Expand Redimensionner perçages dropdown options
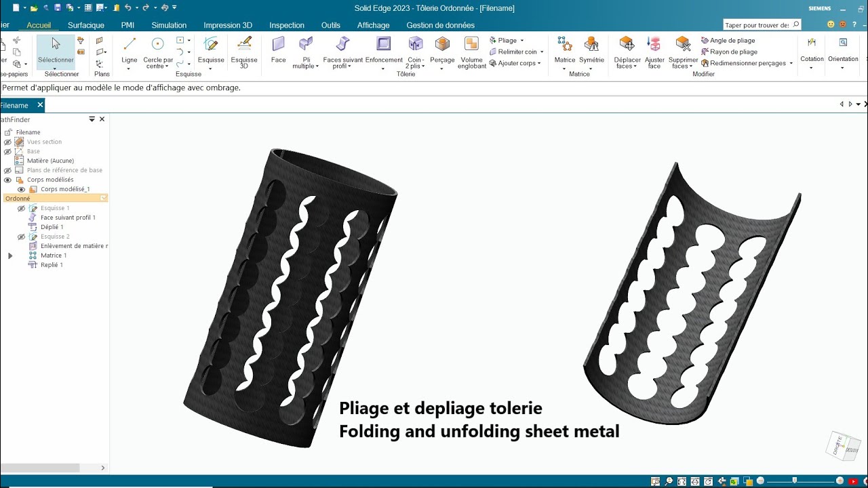Viewport: 868px width, 488px height. [791, 64]
